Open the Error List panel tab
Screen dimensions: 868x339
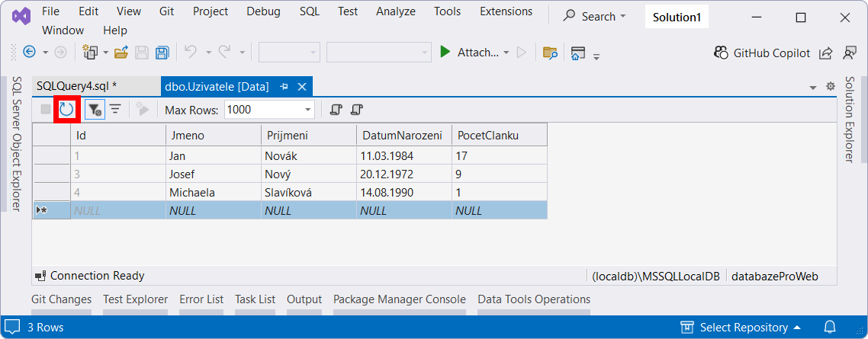(x=201, y=299)
